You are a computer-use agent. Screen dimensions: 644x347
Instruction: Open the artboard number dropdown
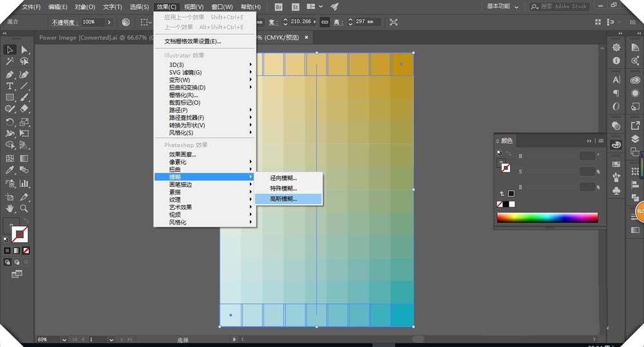111,340
